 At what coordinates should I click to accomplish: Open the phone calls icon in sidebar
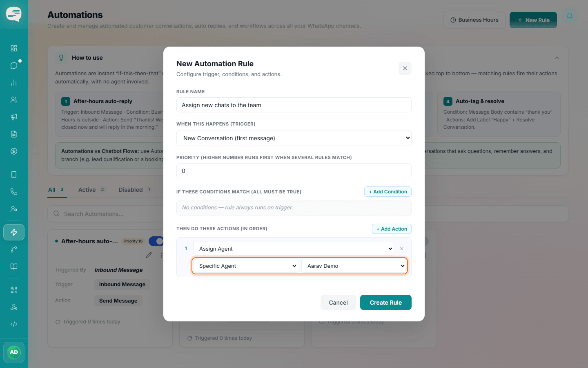[x=14, y=192]
